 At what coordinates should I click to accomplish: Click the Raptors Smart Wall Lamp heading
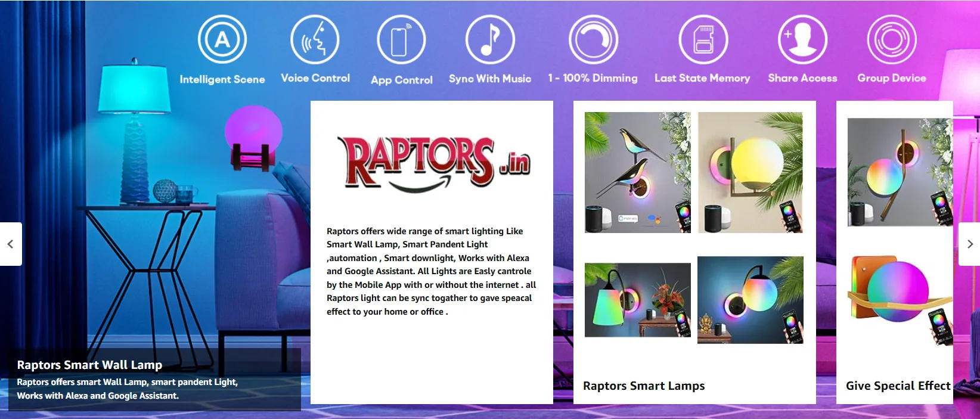tap(89, 365)
